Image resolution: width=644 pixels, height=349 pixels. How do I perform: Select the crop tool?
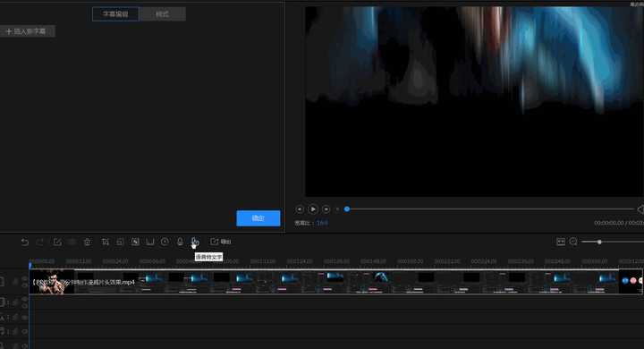pyautogui.click(x=106, y=243)
